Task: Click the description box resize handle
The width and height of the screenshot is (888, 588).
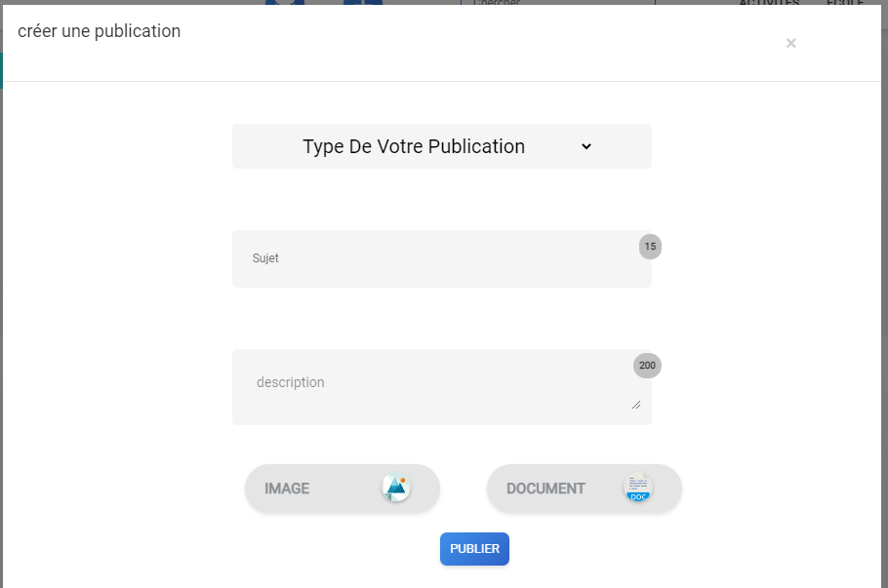Action: [636, 405]
